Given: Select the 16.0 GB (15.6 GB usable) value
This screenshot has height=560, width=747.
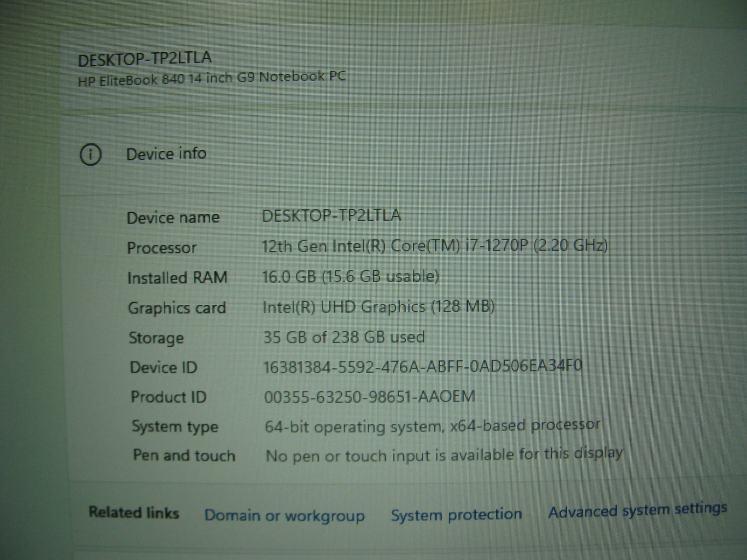Looking at the screenshot, I should [351, 277].
